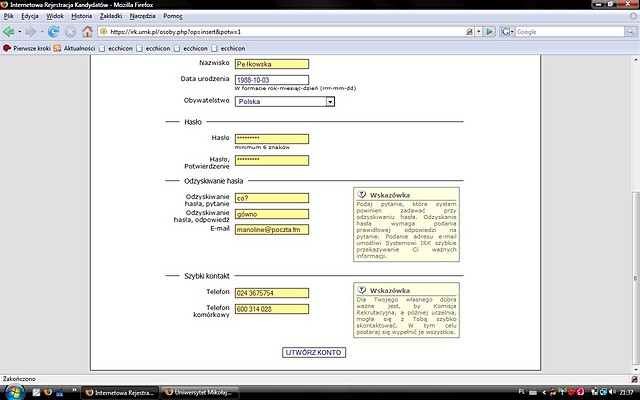Click the first Wskazówka hint question icon
The image size is (640, 400).
tap(361, 194)
